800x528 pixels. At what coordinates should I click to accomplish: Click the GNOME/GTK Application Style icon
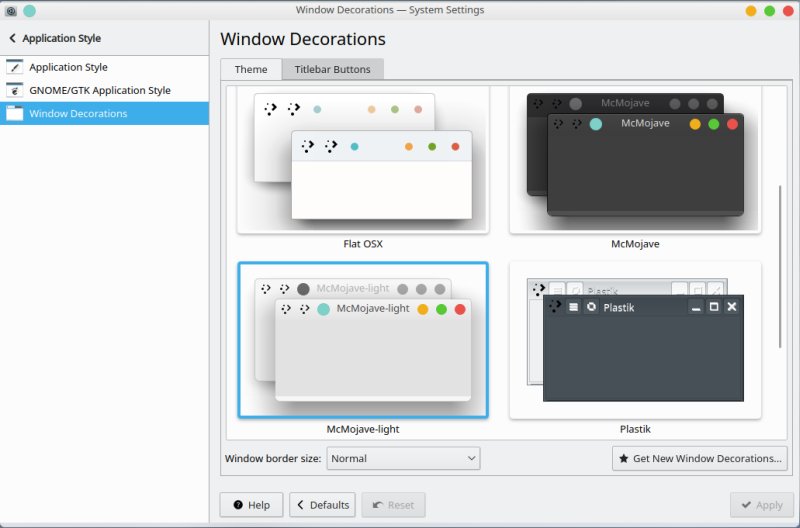[x=14, y=91]
